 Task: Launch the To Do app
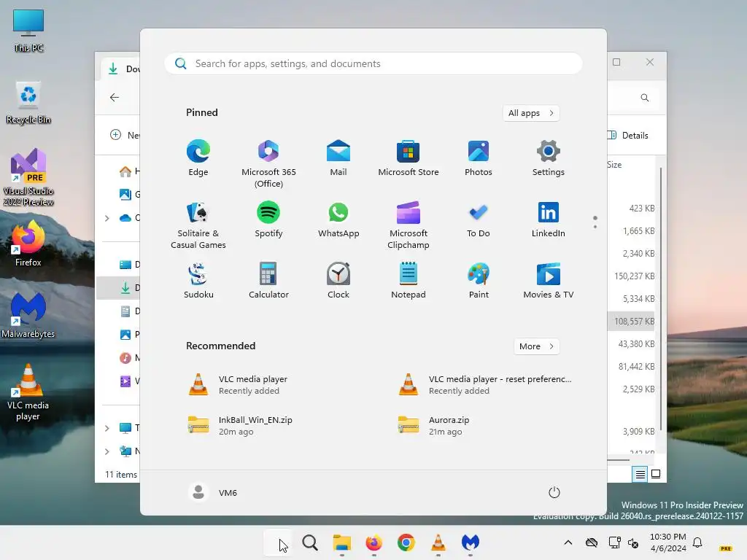479,219
